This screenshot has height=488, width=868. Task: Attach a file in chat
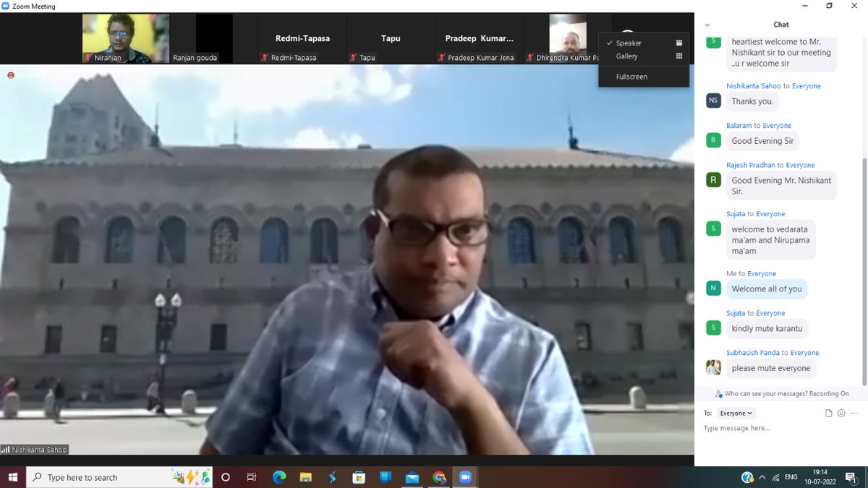pos(829,413)
